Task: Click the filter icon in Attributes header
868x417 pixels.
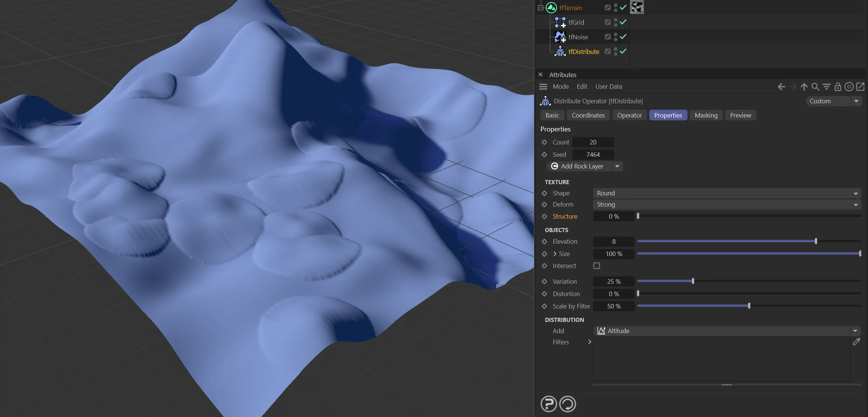Action: click(827, 87)
